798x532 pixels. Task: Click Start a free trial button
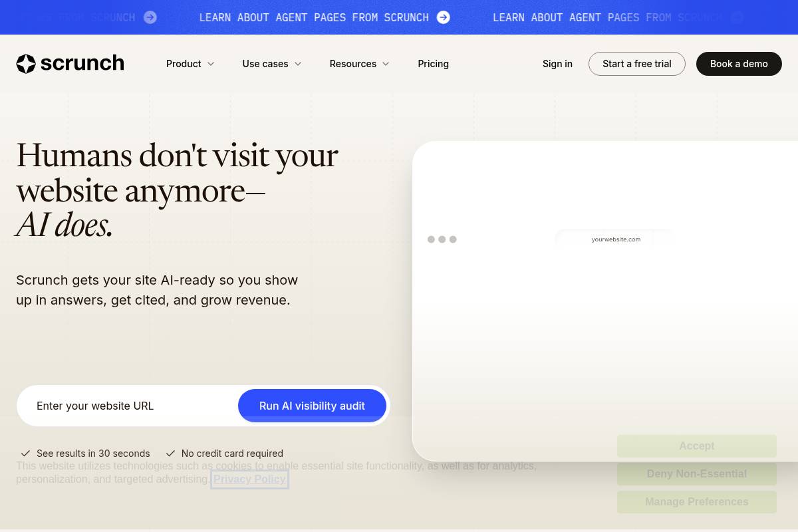tap(637, 64)
